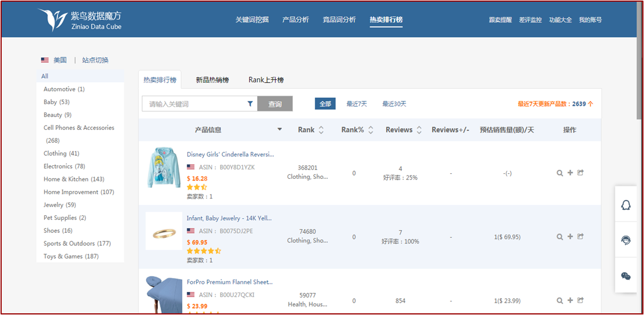
Task: Open the WeChat contact icon
Action: click(625, 276)
